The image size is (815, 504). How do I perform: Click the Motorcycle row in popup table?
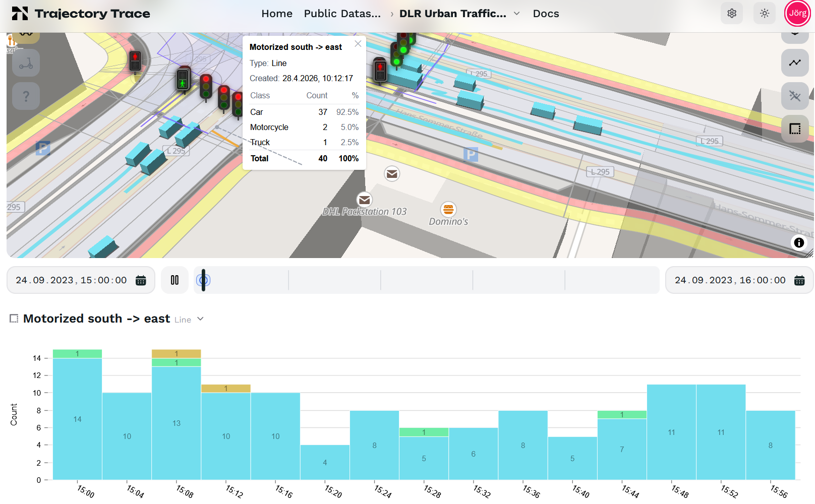coord(305,127)
